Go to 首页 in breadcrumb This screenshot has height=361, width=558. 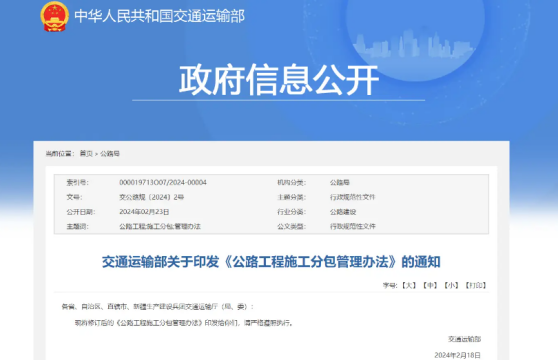pyautogui.click(x=86, y=153)
